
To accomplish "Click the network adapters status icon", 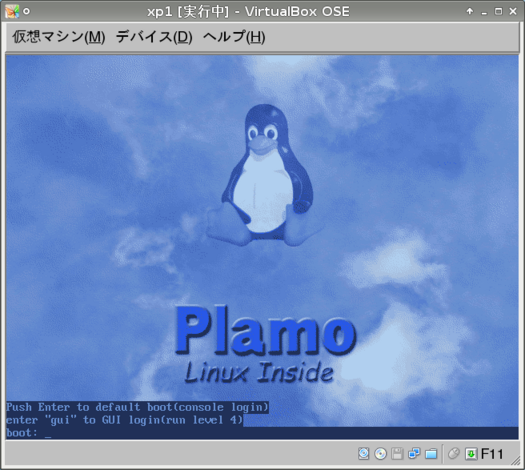I will tap(415, 454).
